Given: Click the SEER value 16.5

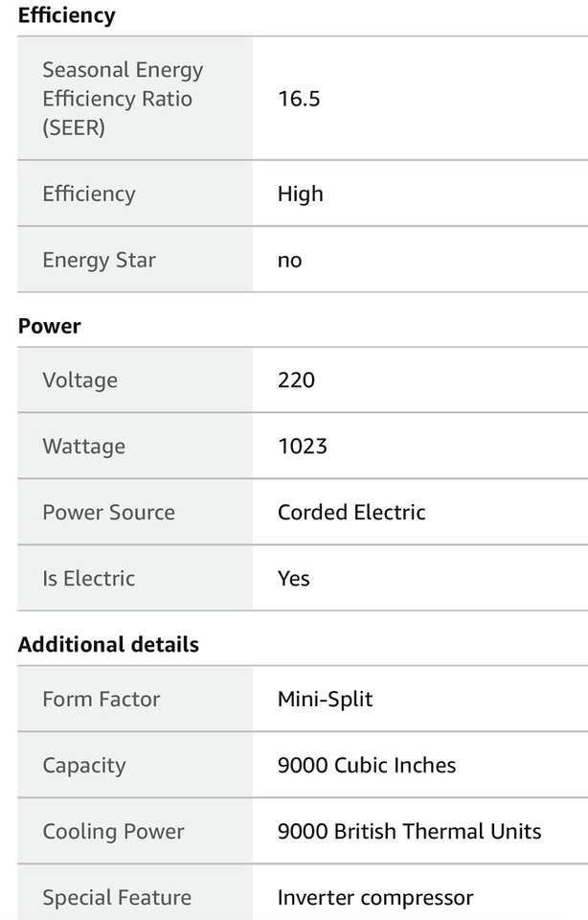Looking at the screenshot, I should point(299,99).
